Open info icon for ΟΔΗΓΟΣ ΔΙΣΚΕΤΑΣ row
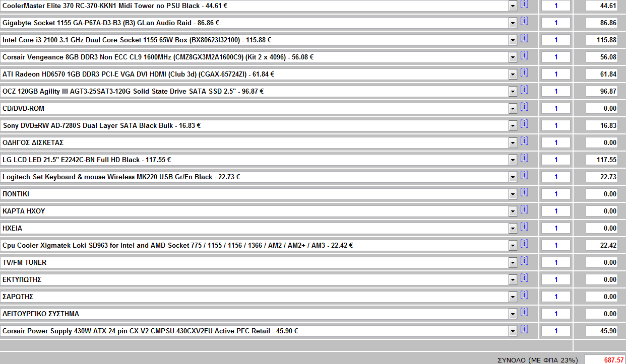 click(524, 141)
